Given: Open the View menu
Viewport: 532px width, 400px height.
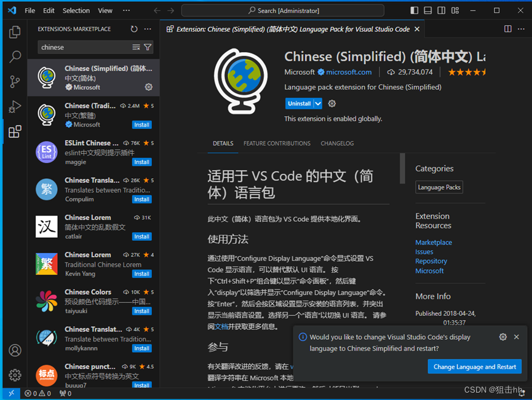Looking at the screenshot, I should [x=105, y=10].
